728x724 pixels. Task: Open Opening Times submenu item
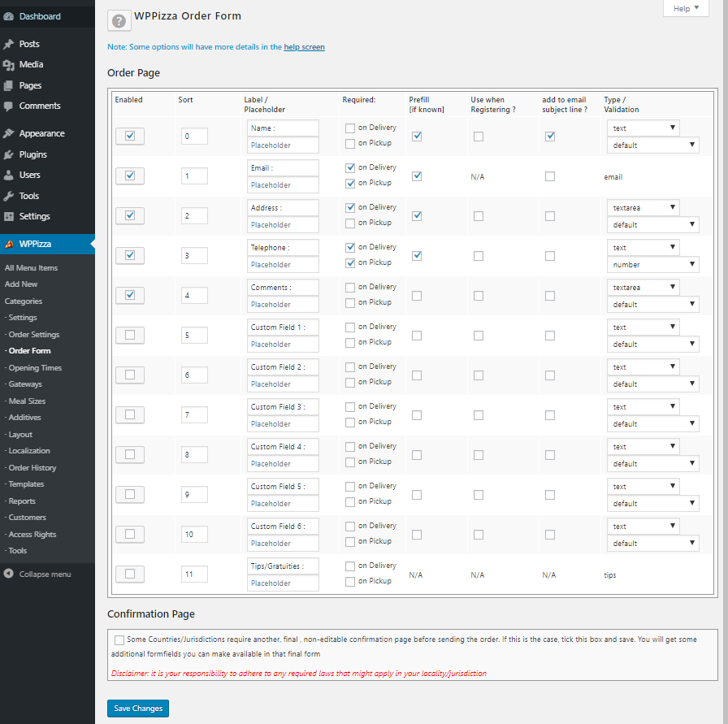[35, 368]
